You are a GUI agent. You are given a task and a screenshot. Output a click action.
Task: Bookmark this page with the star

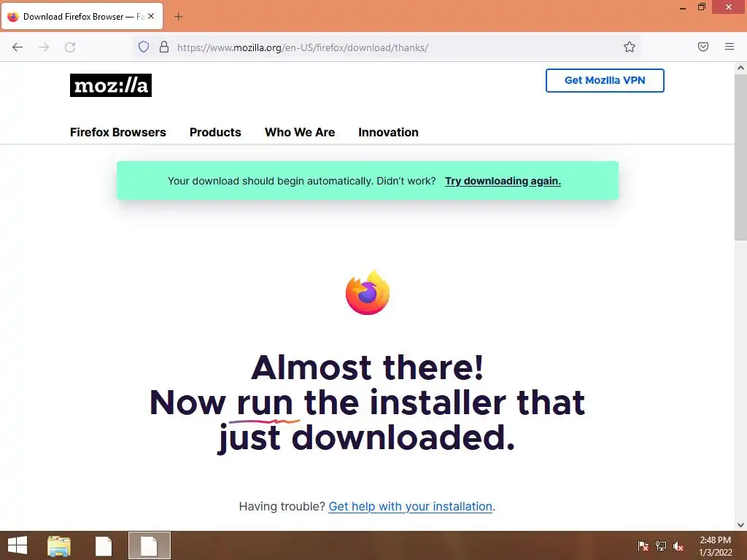630,47
